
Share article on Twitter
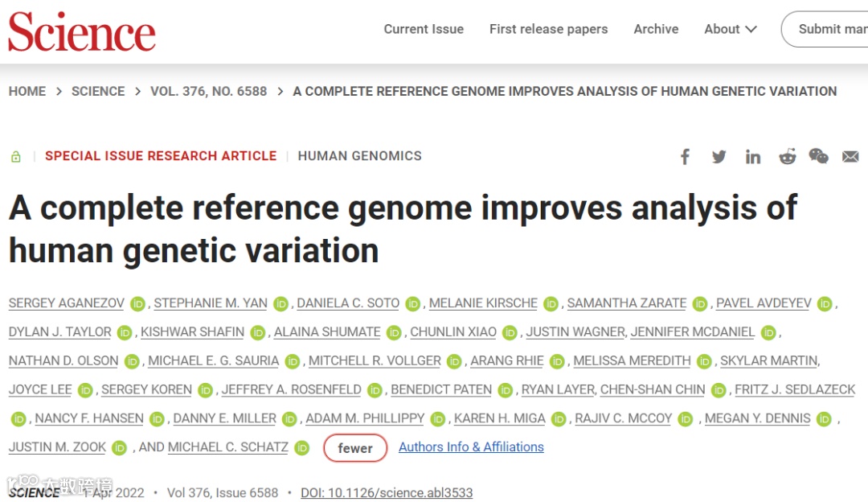pos(719,157)
